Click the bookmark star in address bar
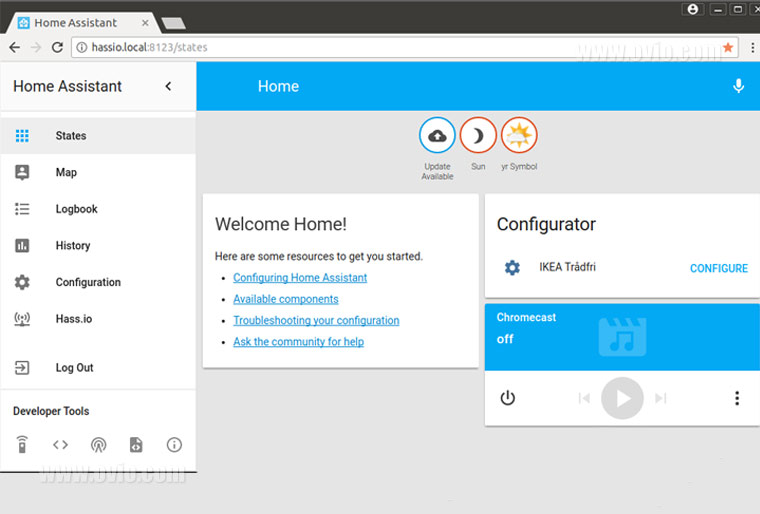The width and height of the screenshot is (760, 514). click(x=728, y=48)
